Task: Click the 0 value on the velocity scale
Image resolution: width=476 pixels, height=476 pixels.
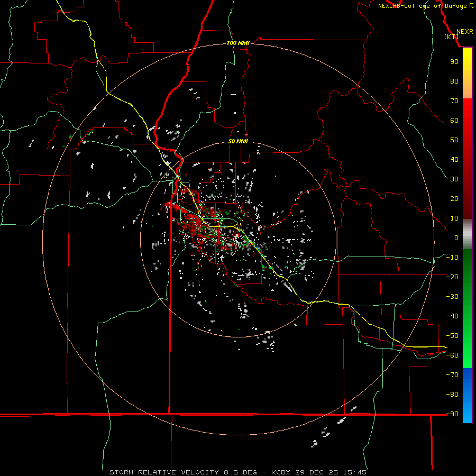Action: (x=456, y=237)
